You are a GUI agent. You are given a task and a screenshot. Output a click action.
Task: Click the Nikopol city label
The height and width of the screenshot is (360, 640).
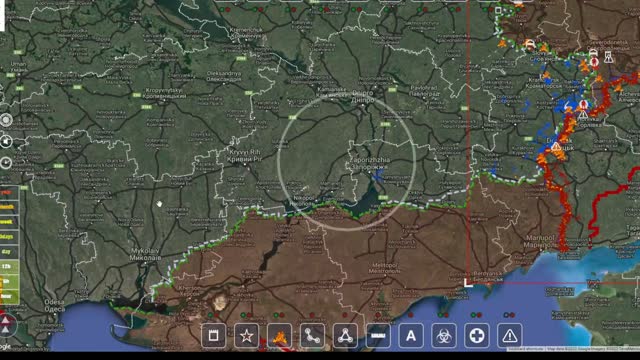click(303, 200)
